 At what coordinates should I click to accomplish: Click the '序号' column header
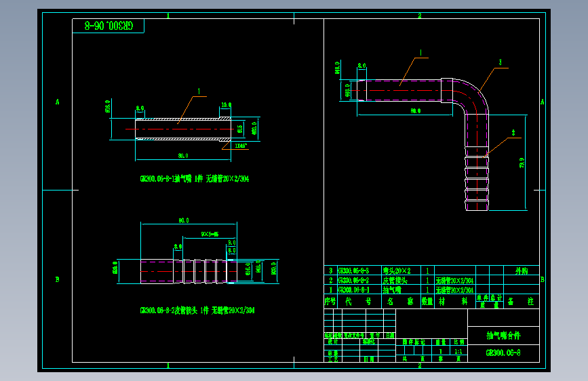[x=330, y=302]
